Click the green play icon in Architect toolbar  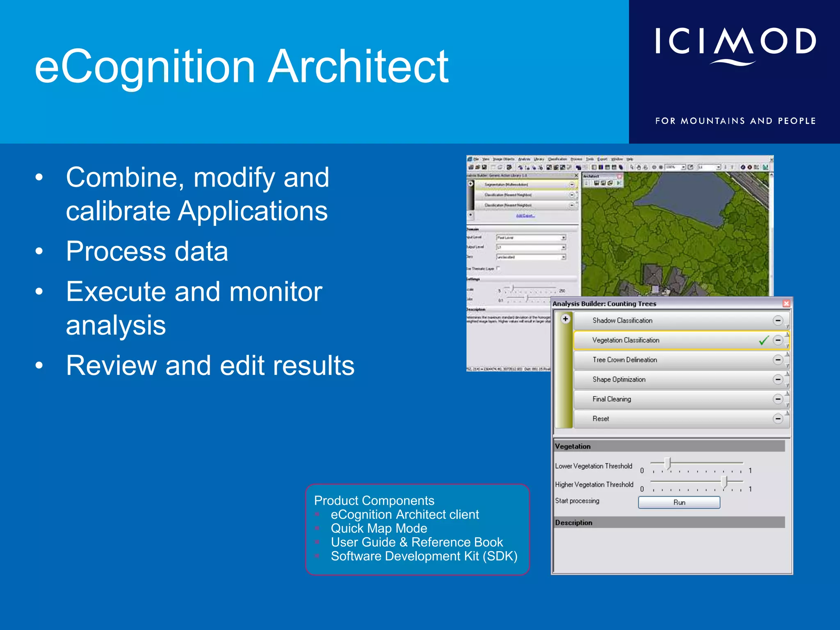coord(619,183)
